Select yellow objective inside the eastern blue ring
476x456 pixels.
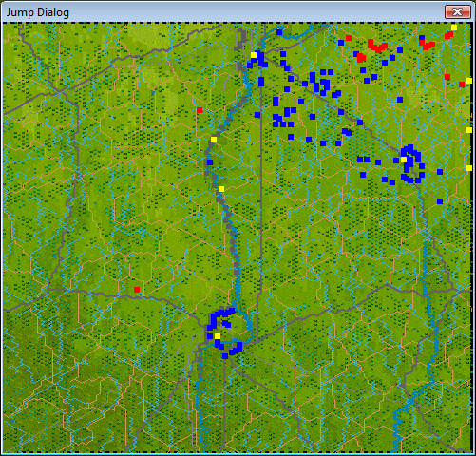tap(404, 160)
